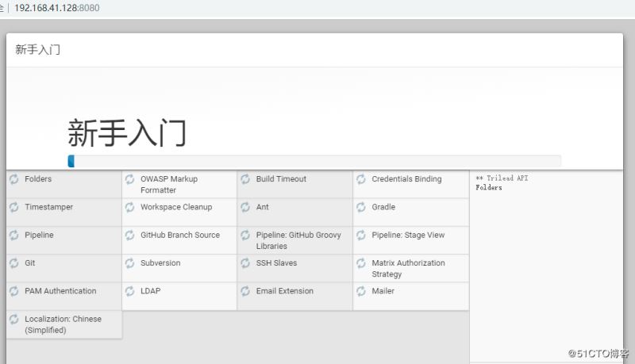Click the sync icon beside Mailer
This screenshot has height=364, width=635.
361,291
